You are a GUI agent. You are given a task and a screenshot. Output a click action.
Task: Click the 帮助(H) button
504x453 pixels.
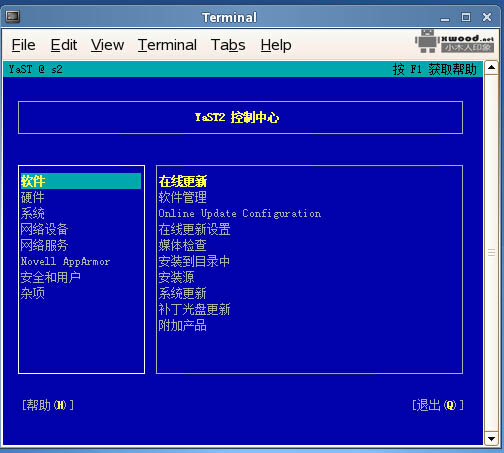(x=48, y=405)
